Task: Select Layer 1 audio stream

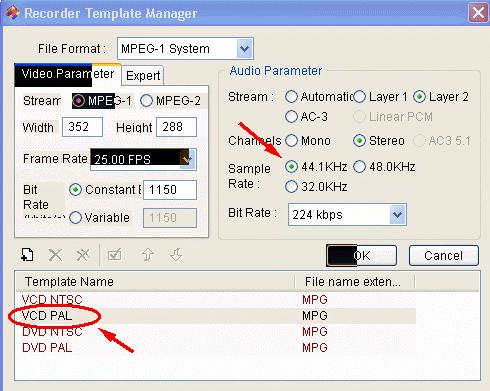Action: (360, 97)
